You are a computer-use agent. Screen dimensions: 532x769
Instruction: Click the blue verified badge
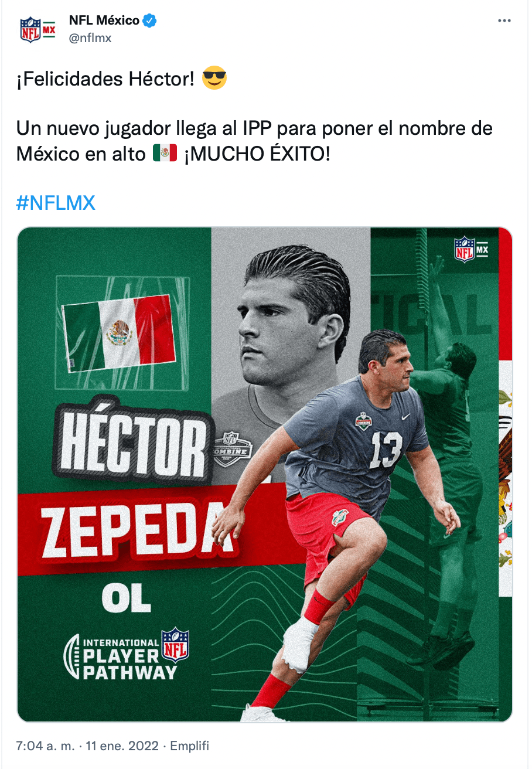point(150,21)
